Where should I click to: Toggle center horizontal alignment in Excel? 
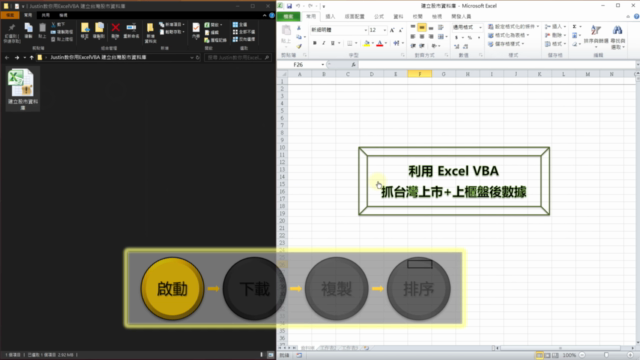422,36
